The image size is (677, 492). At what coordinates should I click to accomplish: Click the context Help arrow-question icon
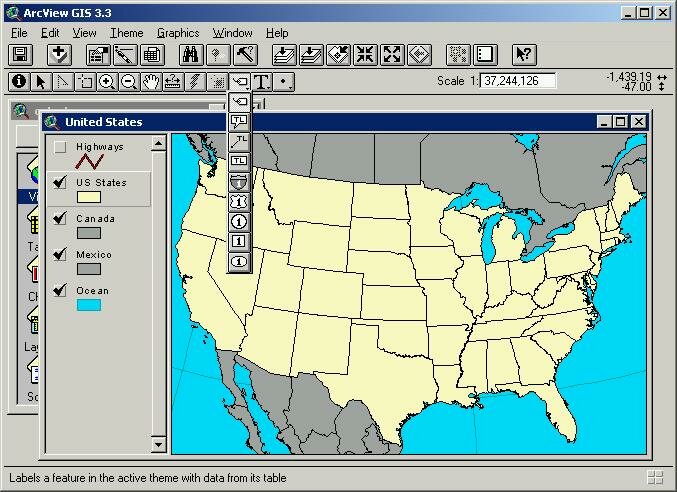coord(524,55)
